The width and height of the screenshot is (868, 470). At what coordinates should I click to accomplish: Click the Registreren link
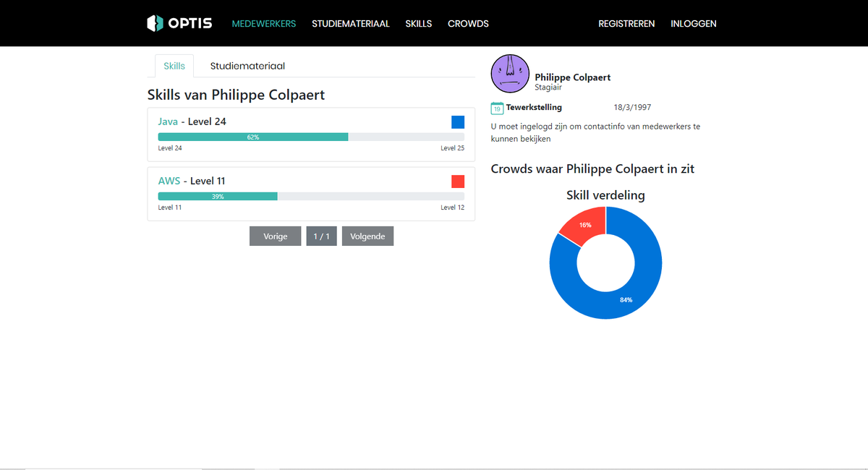point(626,24)
